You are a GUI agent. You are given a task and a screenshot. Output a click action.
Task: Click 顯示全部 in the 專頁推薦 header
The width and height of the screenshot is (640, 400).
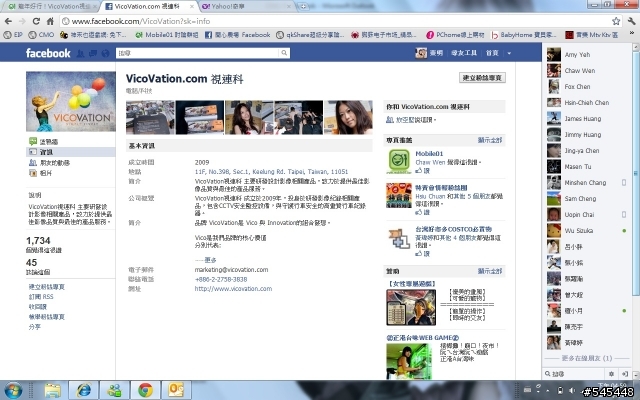pyautogui.click(x=490, y=140)
